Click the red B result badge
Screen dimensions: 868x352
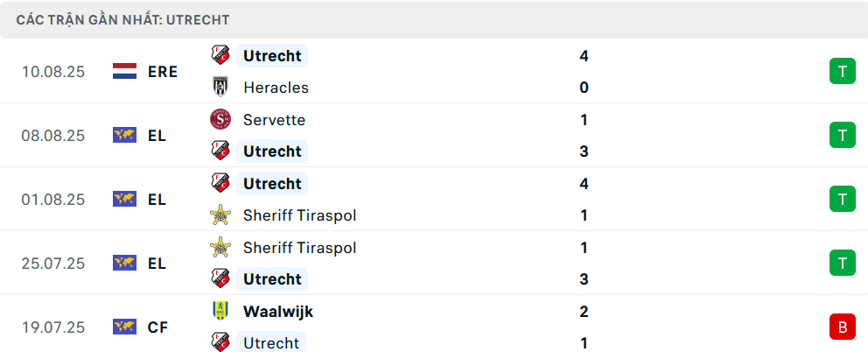pyautogui.click(x=842, y=327)
